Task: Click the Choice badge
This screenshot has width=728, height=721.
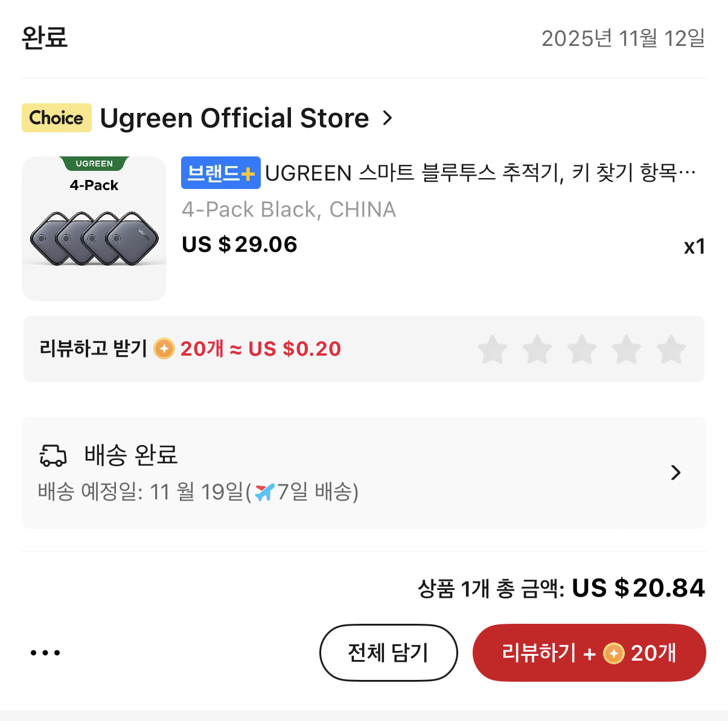Action: point(56,118)
